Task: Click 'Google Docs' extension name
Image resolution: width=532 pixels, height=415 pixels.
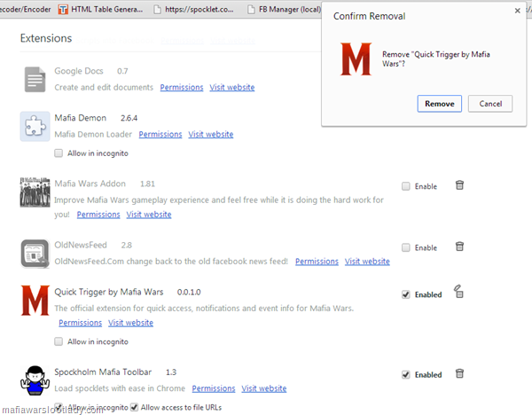Action: tap(79, 71)
